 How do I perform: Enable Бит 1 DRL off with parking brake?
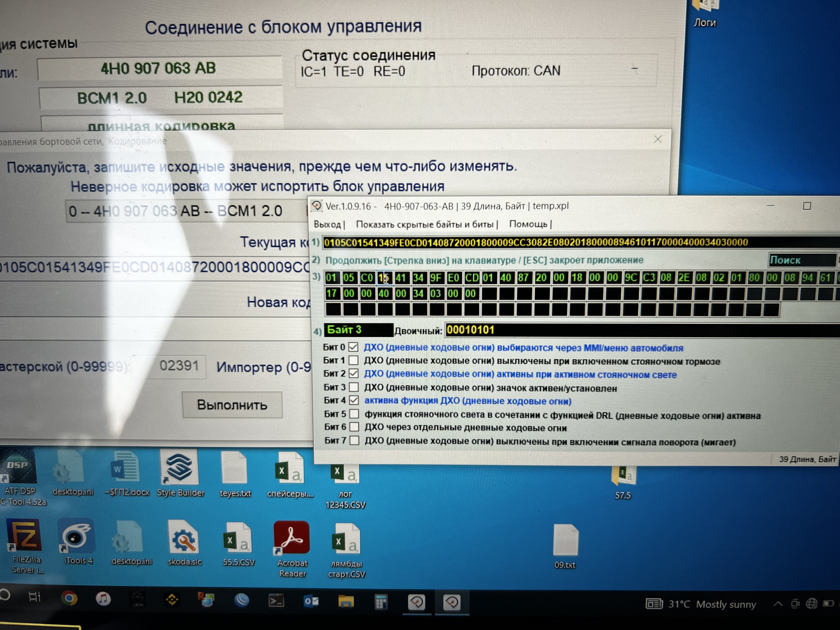coord(353,360)
